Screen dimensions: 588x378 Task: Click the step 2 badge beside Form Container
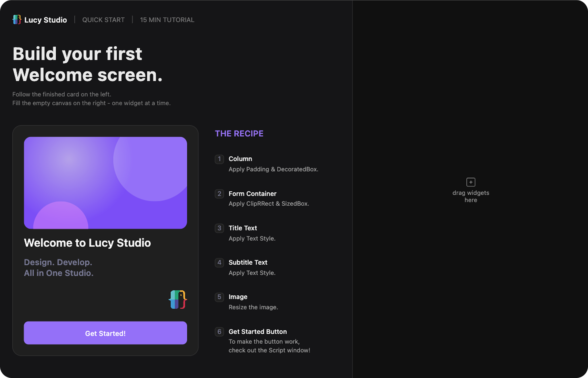point(219,194)
